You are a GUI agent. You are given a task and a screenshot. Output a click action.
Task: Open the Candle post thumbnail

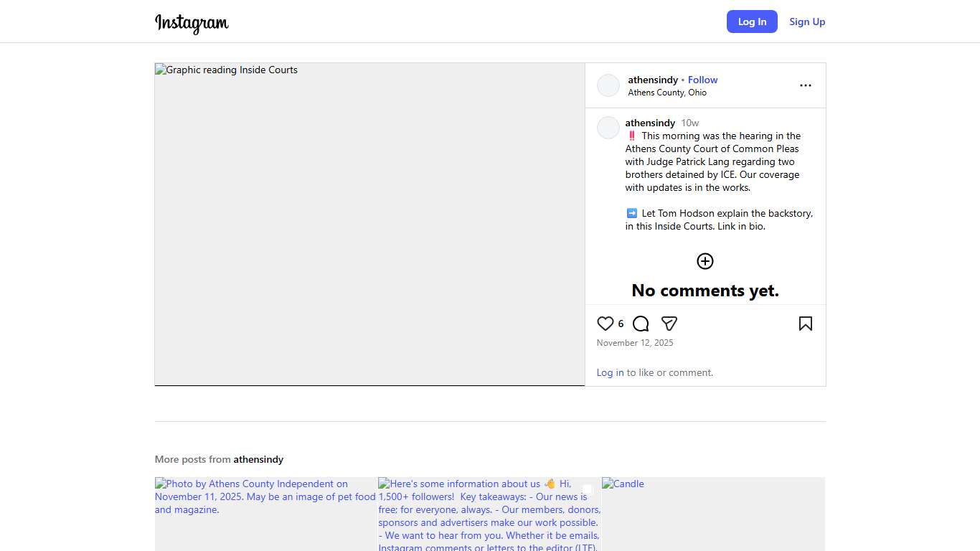(713, 514)
